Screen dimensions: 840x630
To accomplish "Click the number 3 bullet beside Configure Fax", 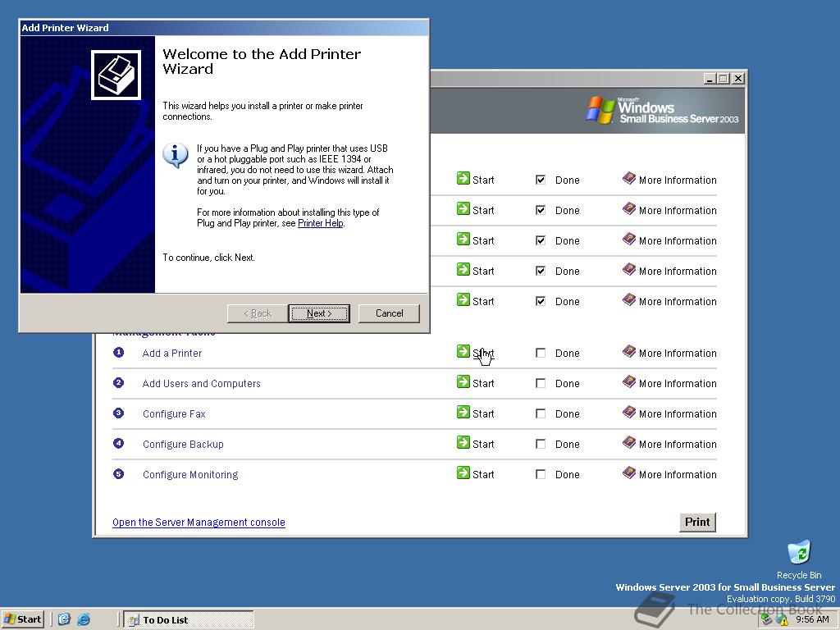I will click(x=118, y=413).
